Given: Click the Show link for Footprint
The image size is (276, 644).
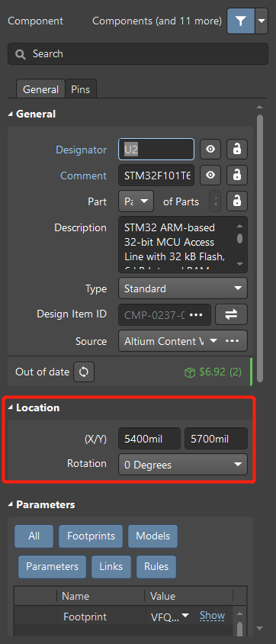Looking at the screenshot, I should pos(212,616).
